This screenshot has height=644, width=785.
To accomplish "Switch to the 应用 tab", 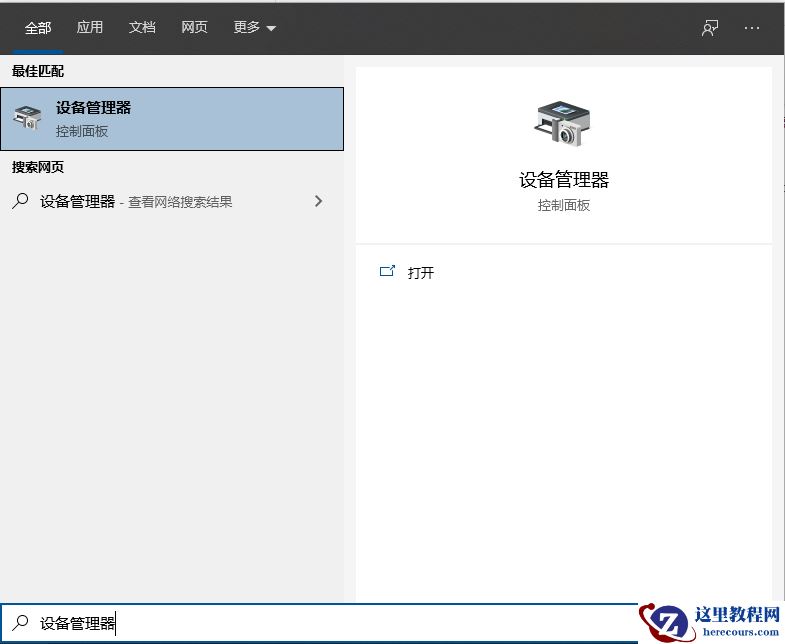I will click(90, 27).
